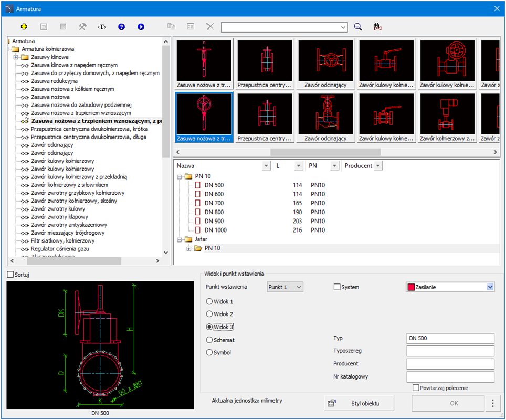The image size is (506, 420).
Task: Click the binoculars icon in toolbar
Action: [x=377, y=26]
